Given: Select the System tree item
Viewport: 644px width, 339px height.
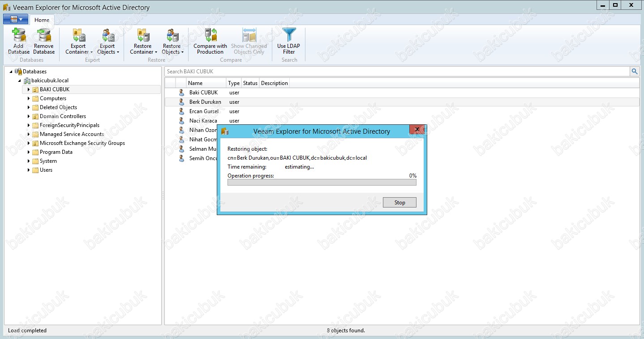Looking at the screenshot, I should 48,161.
